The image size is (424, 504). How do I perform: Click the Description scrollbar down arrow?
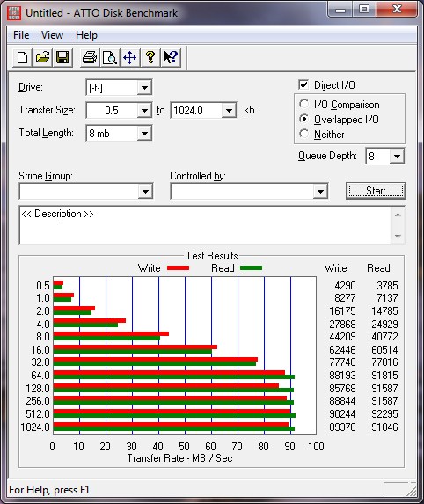pos(398,236)
